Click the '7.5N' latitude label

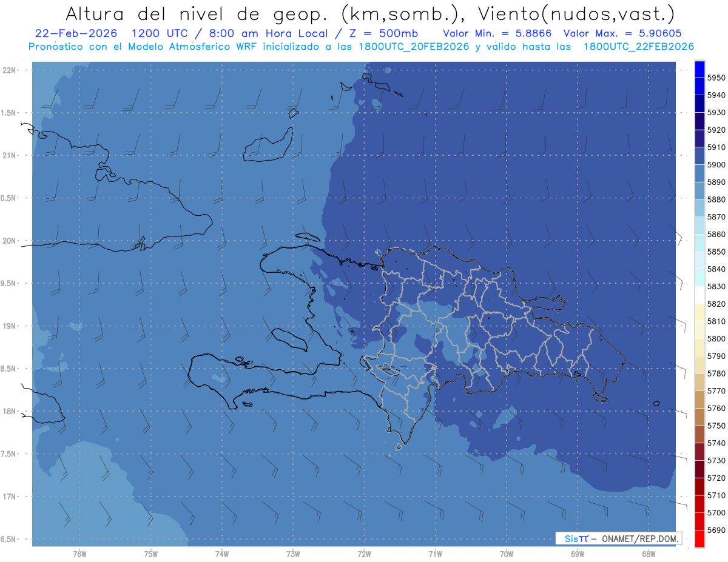point(8,453)
